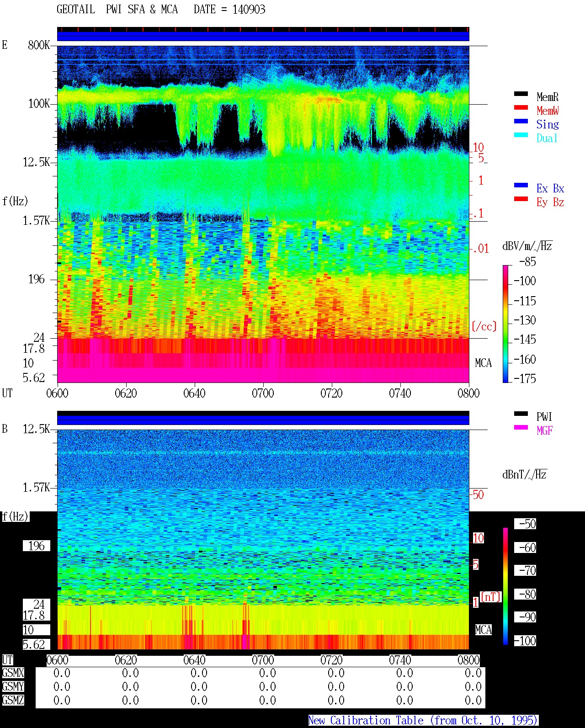Select the MemR legend label

point(548,97)
